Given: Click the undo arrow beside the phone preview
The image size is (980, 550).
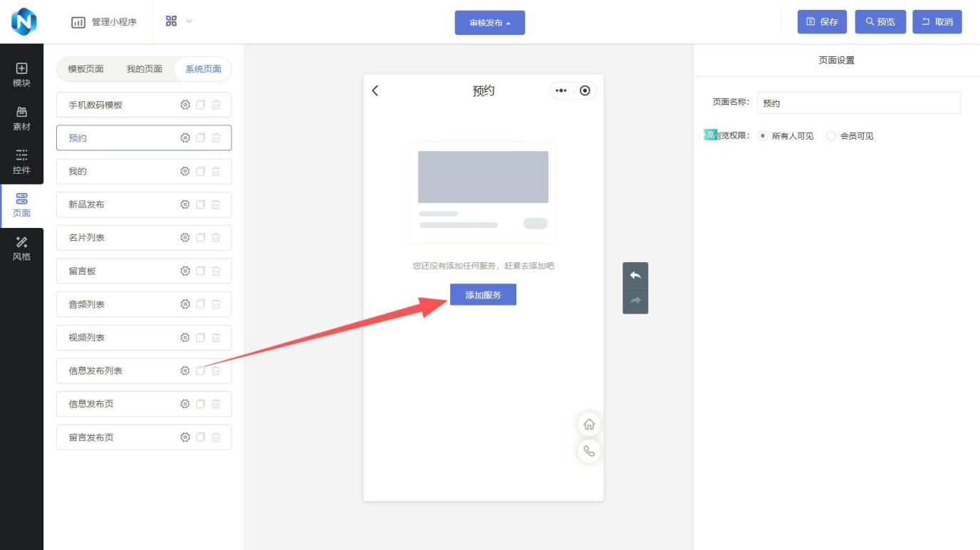Looking at the screenshot, I should point(635,276).
